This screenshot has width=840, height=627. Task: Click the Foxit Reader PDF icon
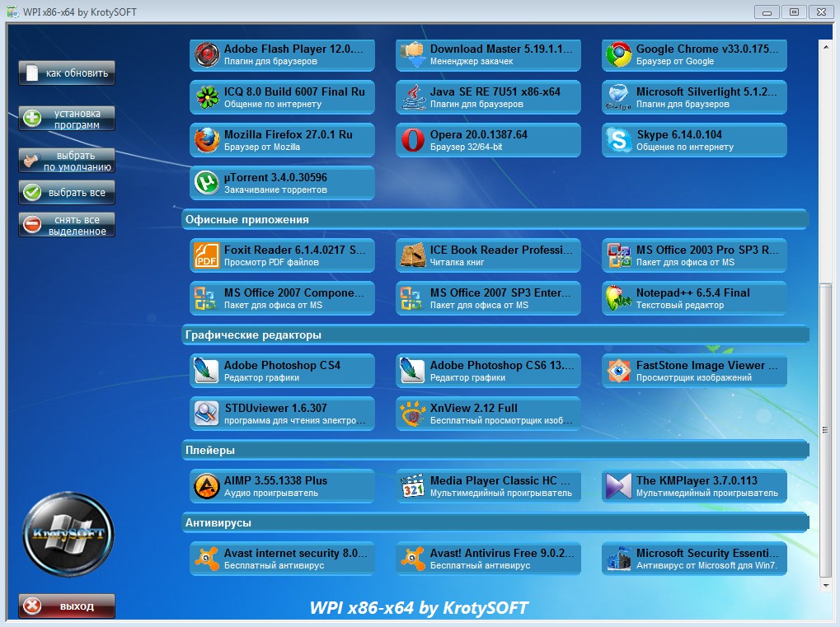click(207, 255)
